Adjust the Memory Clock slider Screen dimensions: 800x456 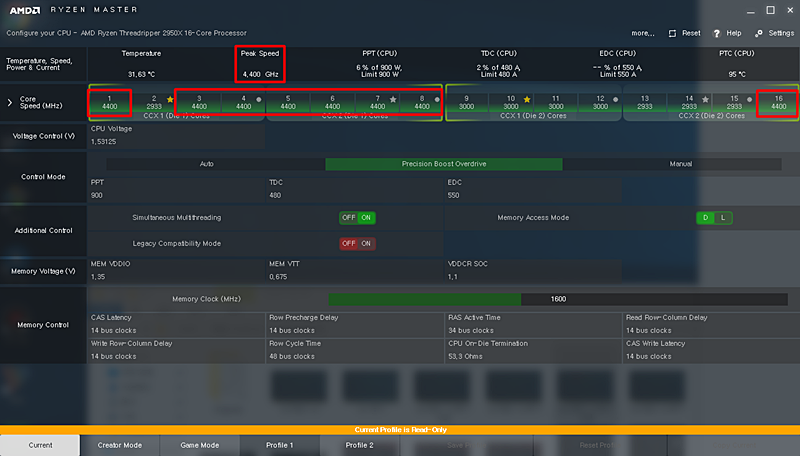click(x=558, y=299)
